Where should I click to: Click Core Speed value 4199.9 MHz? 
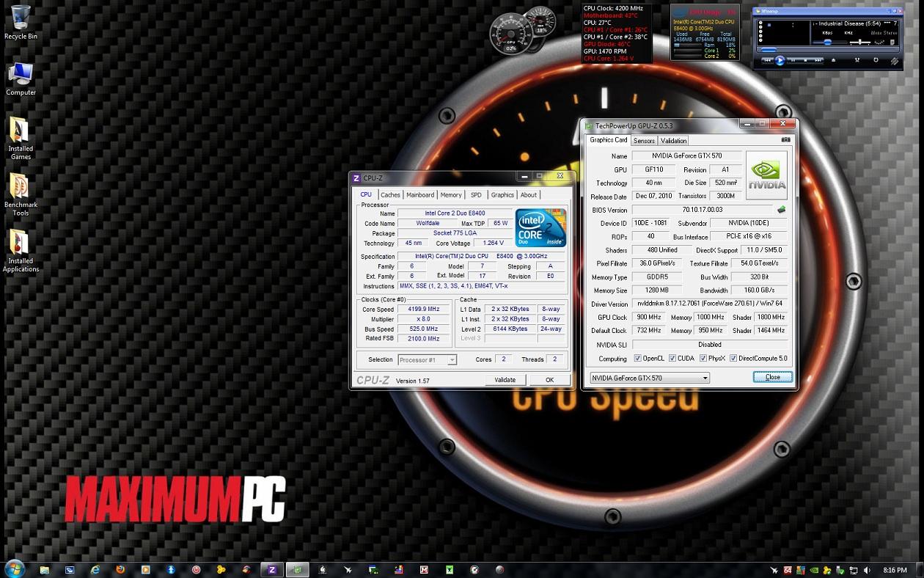(x=424, y=310)
